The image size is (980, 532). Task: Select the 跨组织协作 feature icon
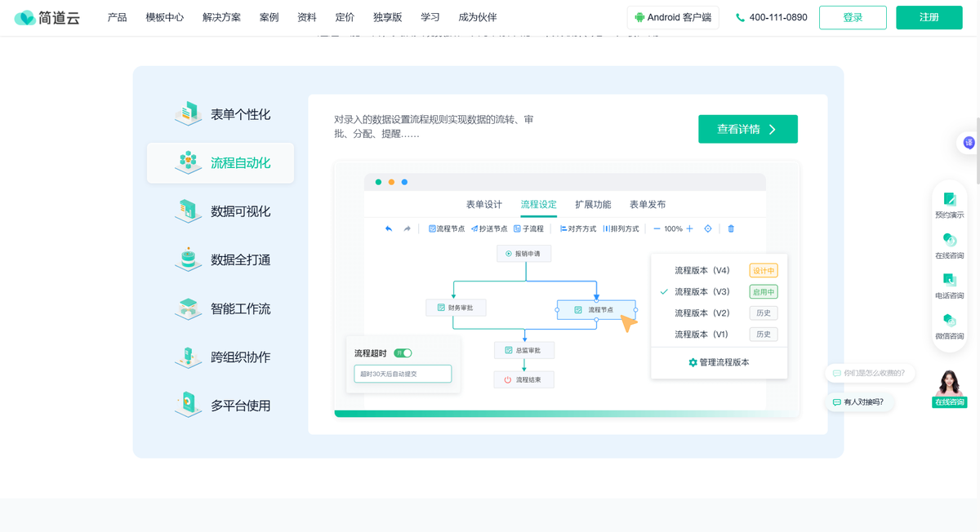[x=188, y=357]
